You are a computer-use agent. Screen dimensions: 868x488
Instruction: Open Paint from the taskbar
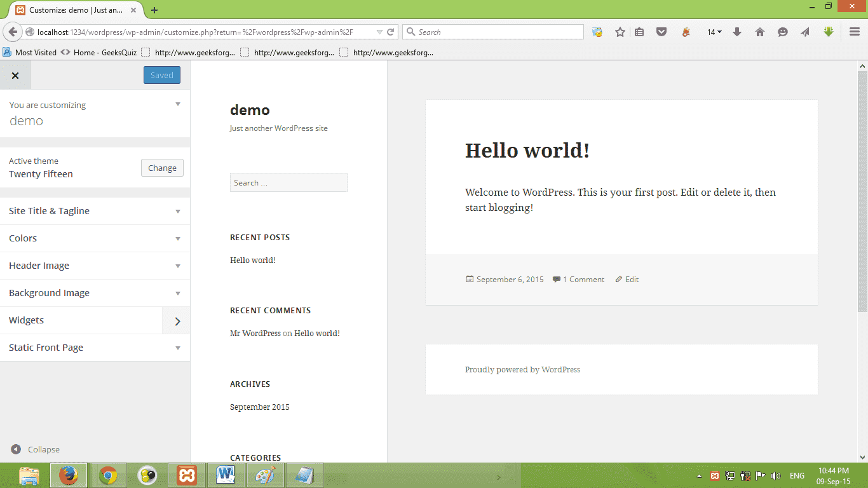click(266, 475)
